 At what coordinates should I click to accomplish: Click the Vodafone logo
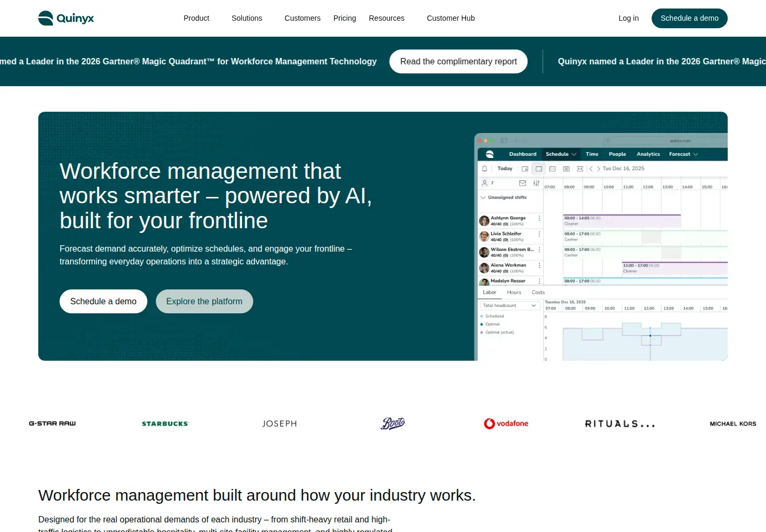[x=506, y=423]
